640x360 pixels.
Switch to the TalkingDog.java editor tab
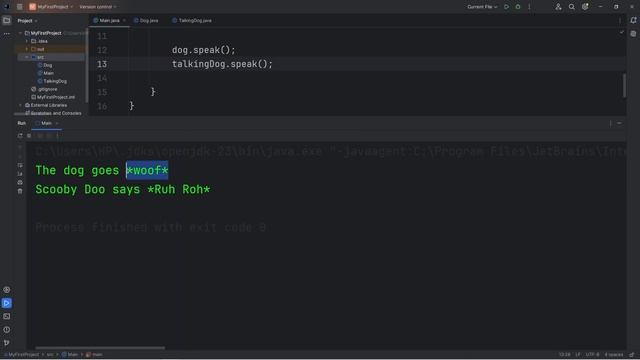[x=192, y=20]
